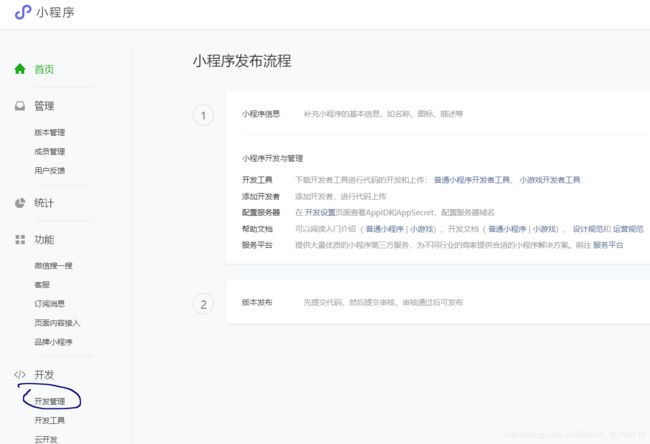Select the 功能 section label
Viewport: 650px width, 444px height.
coord(44,240)
